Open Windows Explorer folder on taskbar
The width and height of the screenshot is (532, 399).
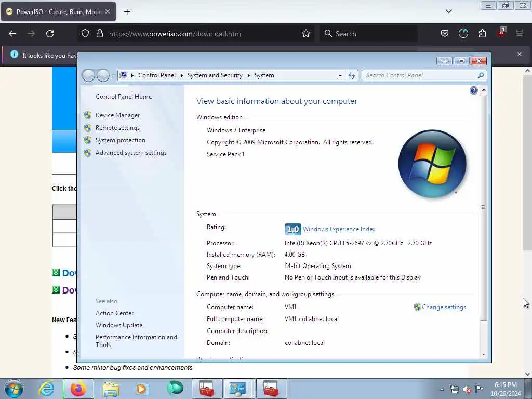coord(110,389)
